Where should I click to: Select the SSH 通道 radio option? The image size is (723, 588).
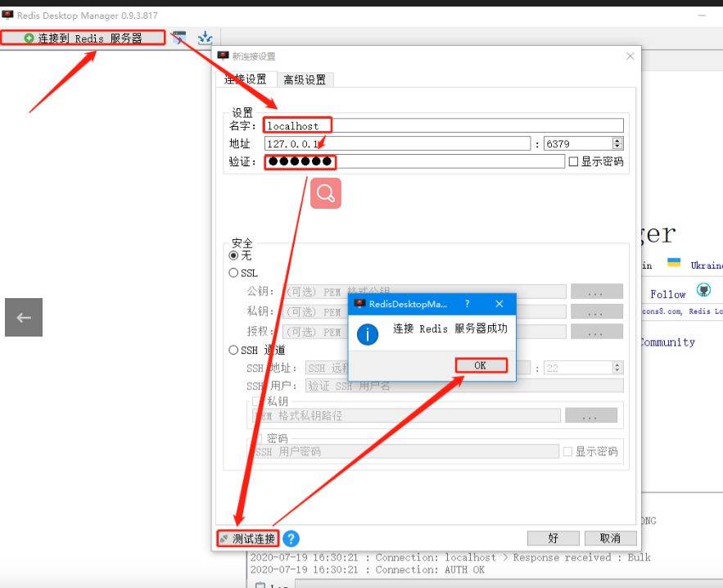(234, 350)
